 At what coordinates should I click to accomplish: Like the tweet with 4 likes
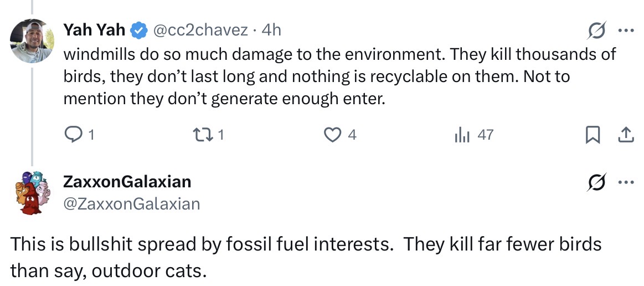[332, 135]
